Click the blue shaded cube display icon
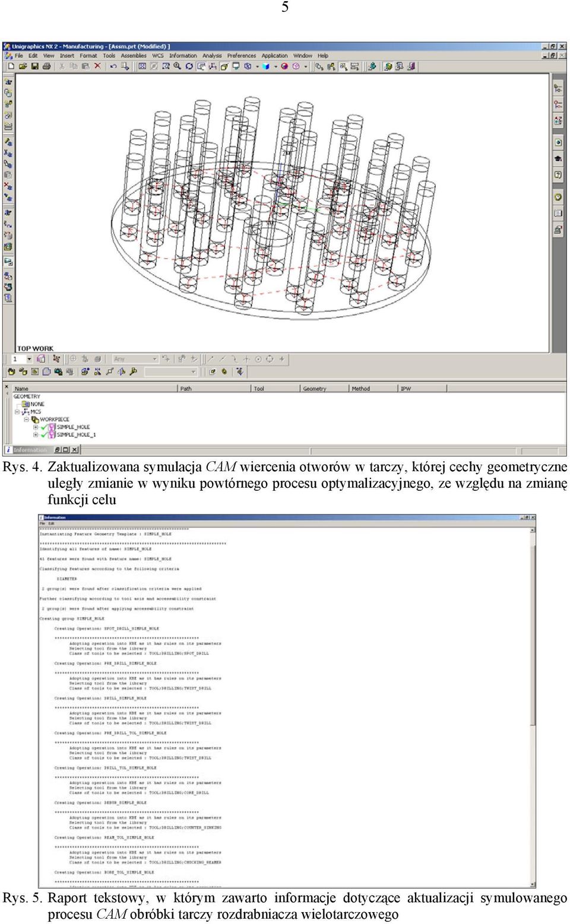The height and width of the screenshot is (924, 570). pos(266,66)
